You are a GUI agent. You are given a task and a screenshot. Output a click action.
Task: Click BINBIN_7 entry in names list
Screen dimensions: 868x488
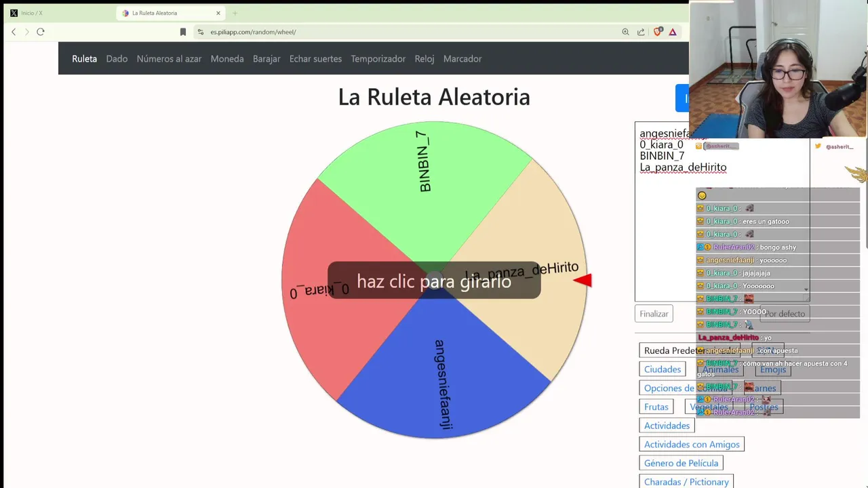coord(662,156)
